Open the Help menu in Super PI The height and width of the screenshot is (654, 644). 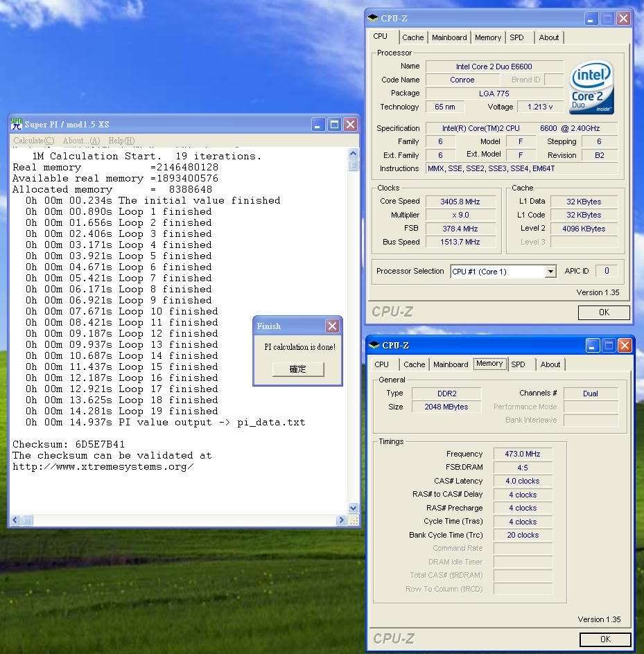pos(121,141)
